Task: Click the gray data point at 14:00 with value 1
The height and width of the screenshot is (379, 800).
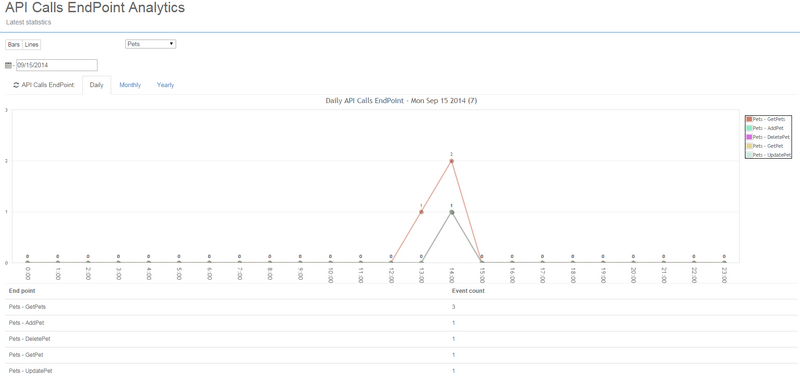Action: click(x=452, y=212)
